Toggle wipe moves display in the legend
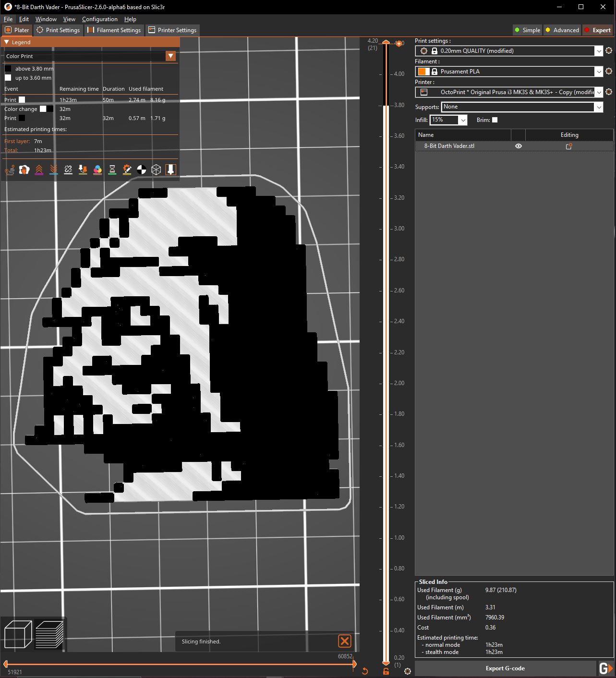Viewport: 616px width, 678px height. 24,169
